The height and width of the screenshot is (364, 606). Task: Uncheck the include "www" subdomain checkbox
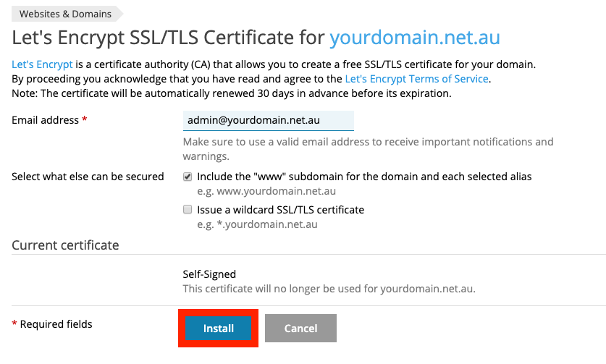pyautogui.click(x=188, y=177)
